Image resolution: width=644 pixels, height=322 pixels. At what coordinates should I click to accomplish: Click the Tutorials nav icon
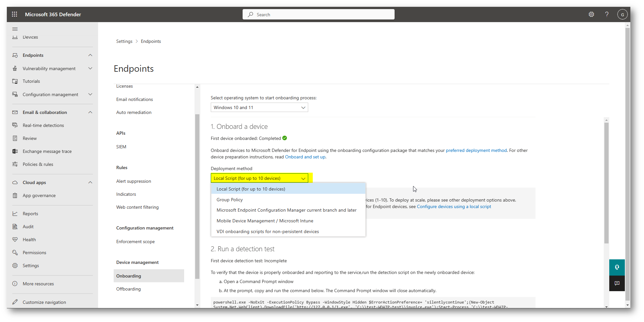15,81
